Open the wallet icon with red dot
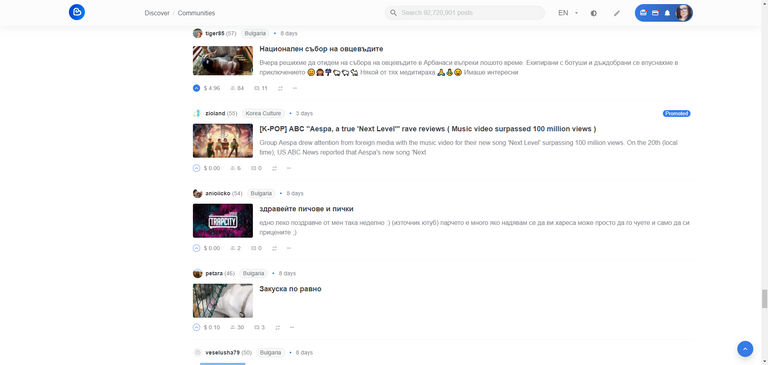This screenshot has height=365, width=768. point(644,13)
